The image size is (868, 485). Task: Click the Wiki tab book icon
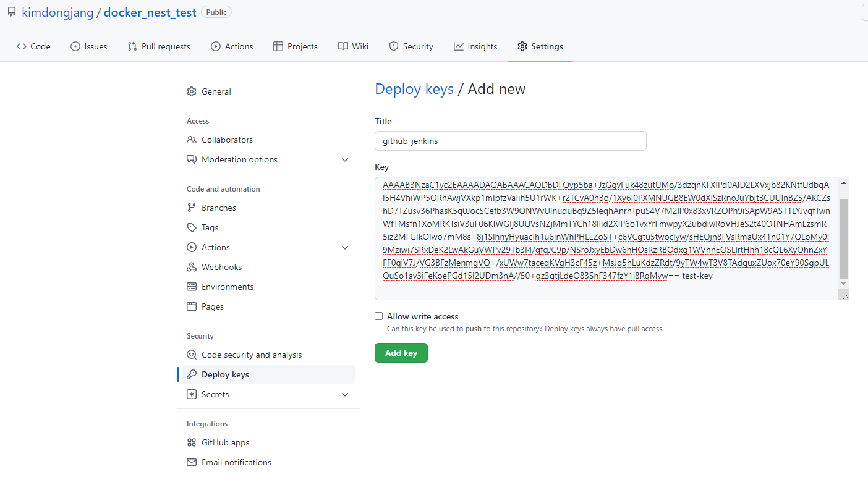click(x=343, y=46)
